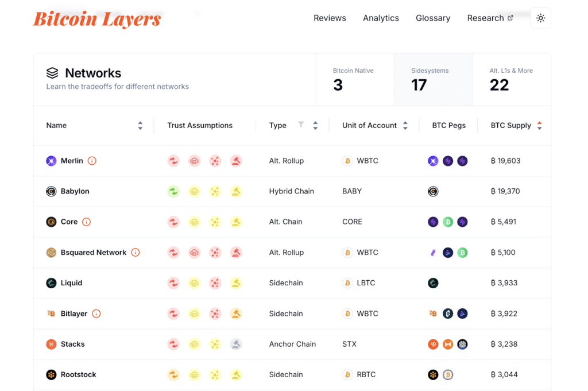Open the Stacks network row
This screenshot has width=588, height=391.
(x=292, y=344)
